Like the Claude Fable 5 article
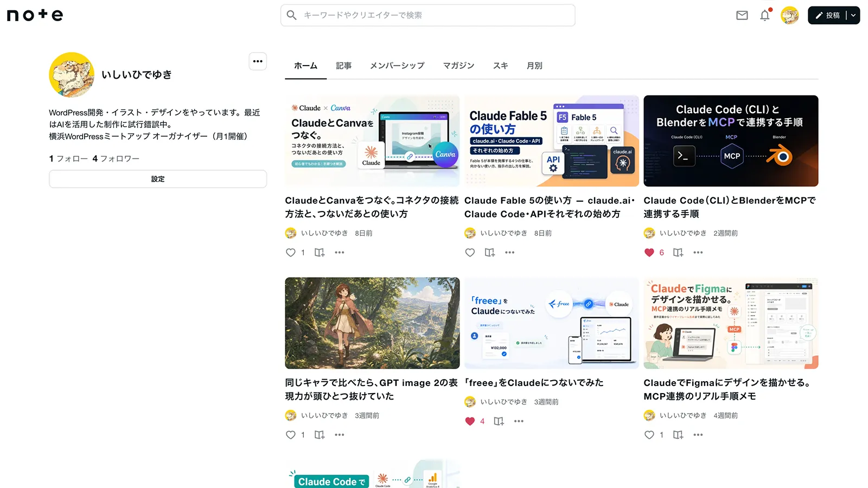This screenshot has height=488, width=868. [x=470, y=252]
